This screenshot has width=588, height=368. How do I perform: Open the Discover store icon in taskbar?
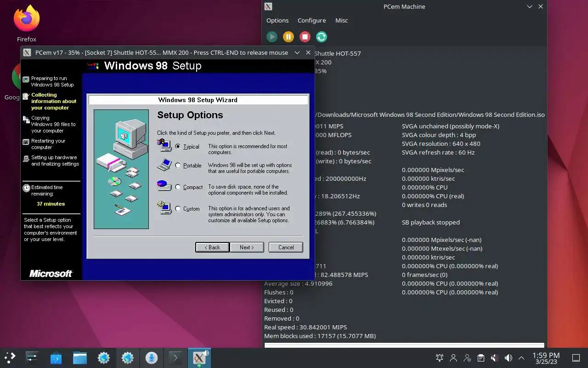[56, 357]
